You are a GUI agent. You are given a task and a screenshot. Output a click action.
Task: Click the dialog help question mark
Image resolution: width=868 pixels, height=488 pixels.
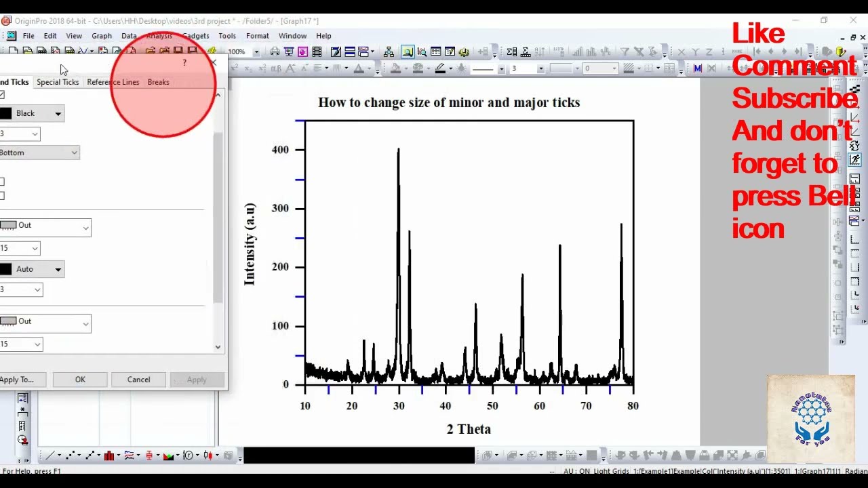point(184,62)
